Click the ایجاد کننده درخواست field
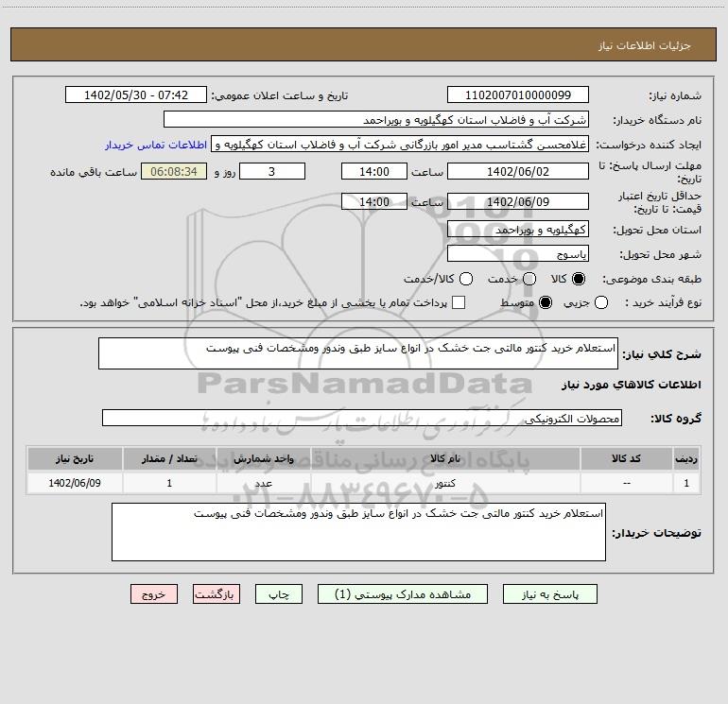 [x=400, y=144]
